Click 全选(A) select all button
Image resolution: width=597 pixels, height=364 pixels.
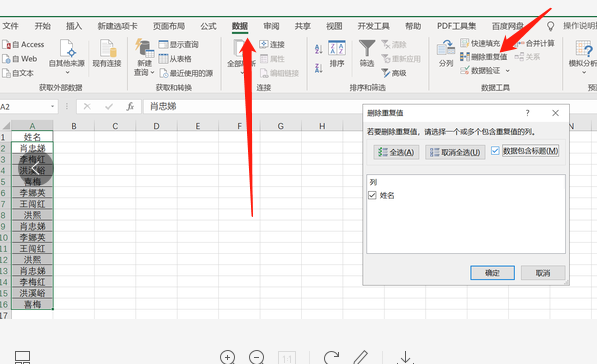pos(396,152)
